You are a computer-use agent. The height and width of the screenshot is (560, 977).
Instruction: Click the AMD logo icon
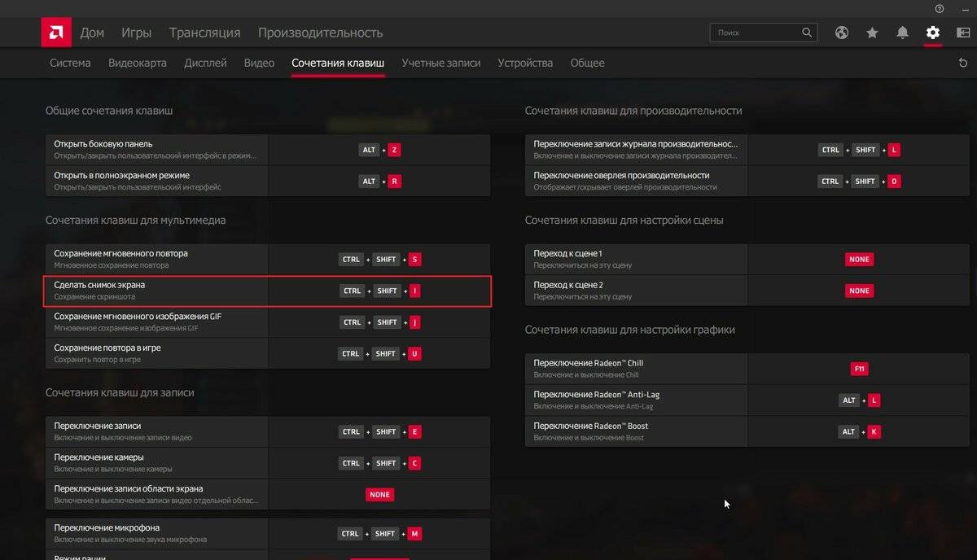[x=55, y=33]
